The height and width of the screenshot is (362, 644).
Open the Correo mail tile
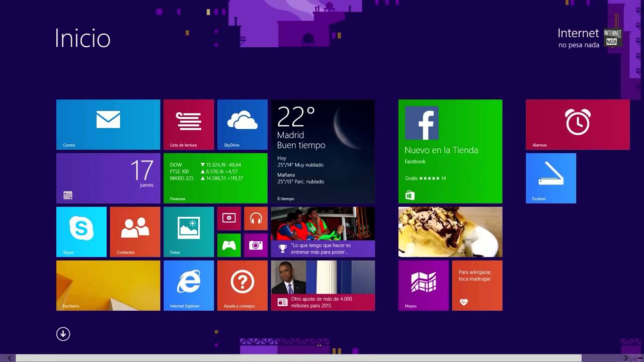point(108,125)
